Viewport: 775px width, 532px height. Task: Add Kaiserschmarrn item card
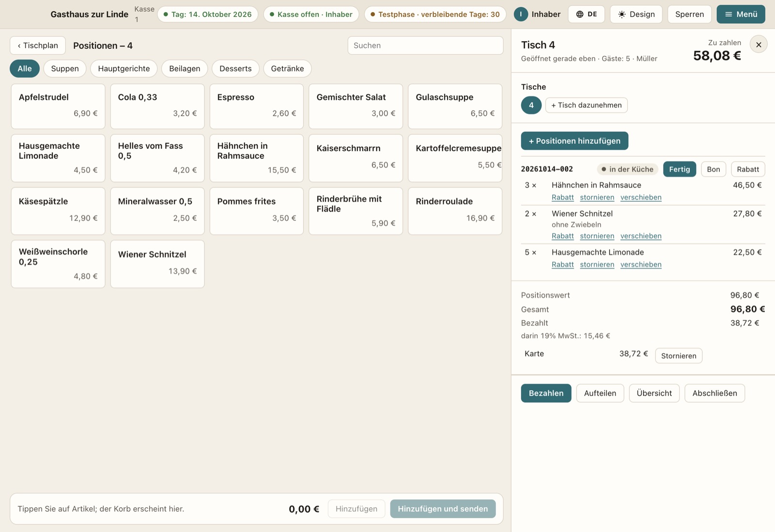coord(356,158)
